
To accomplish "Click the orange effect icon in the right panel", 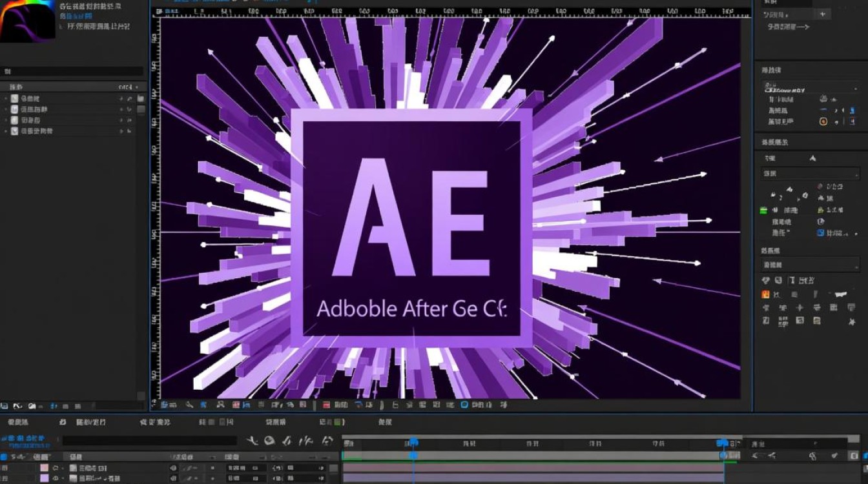I will coord(766,294).
